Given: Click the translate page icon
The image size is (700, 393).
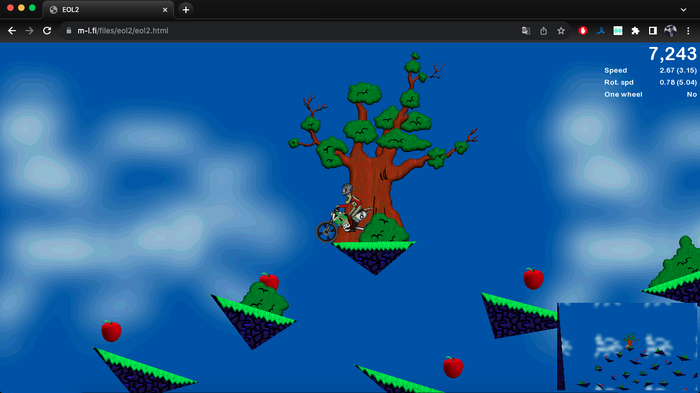Looking at the screenshot, I should click(x=526, y=31).
